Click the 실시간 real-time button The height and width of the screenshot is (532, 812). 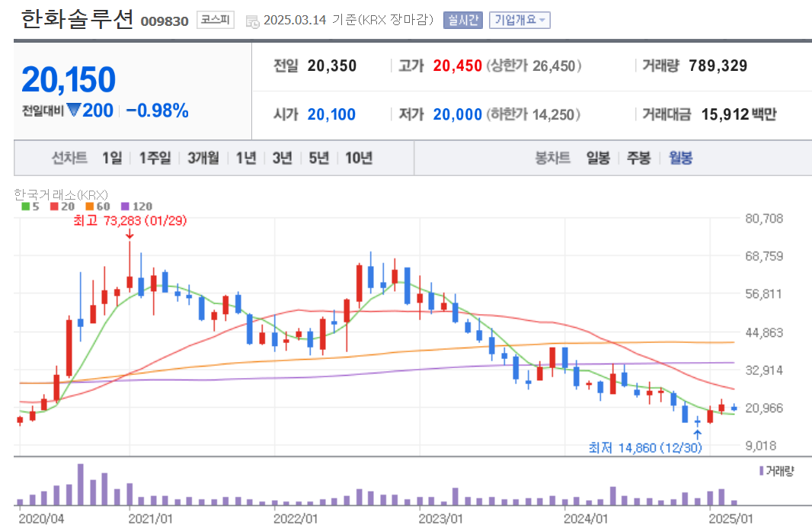coord(463,21)
